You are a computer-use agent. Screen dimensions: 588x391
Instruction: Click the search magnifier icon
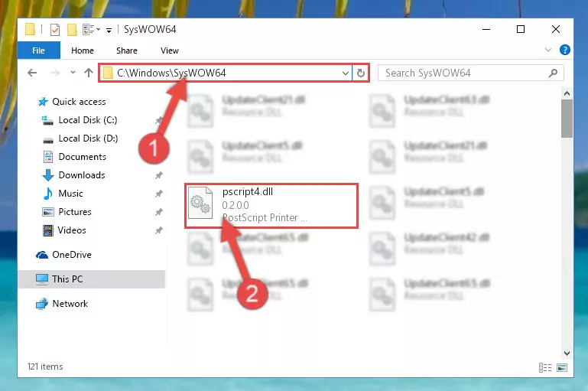click(x=553, y=73)
